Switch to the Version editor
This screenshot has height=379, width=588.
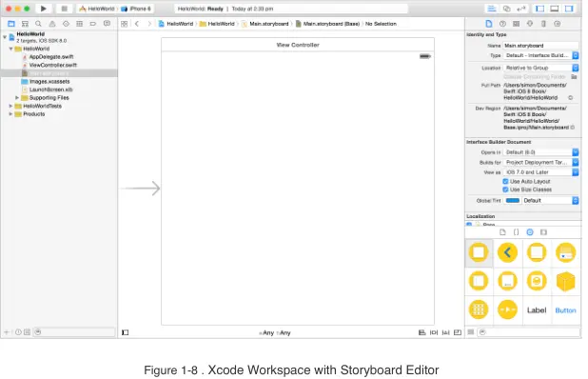pos(520,9)
